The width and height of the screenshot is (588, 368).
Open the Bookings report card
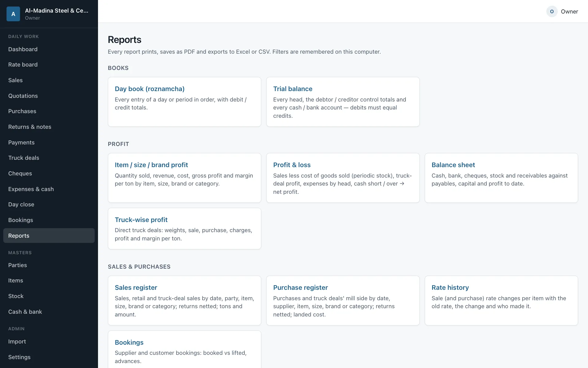[x=184, y=350]
